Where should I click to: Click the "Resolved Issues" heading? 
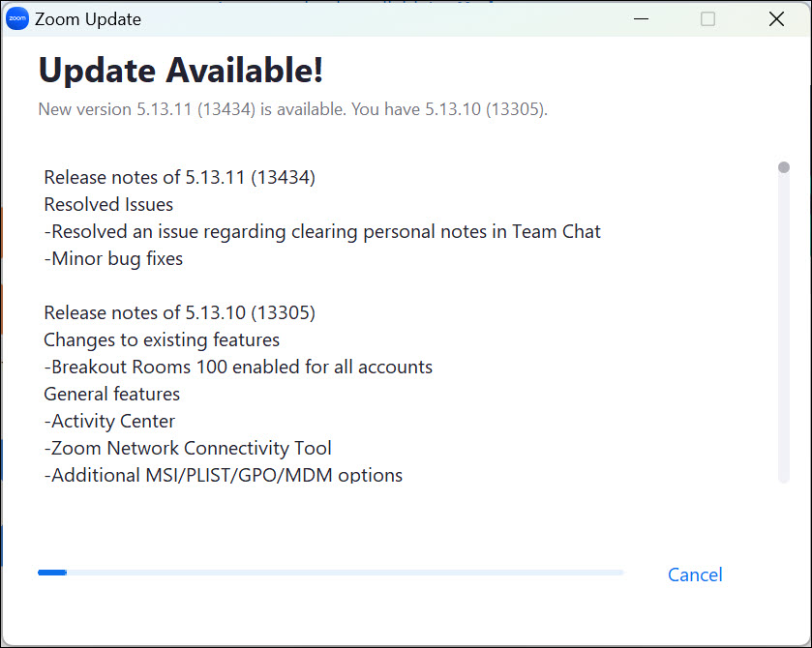pos(108,204)
